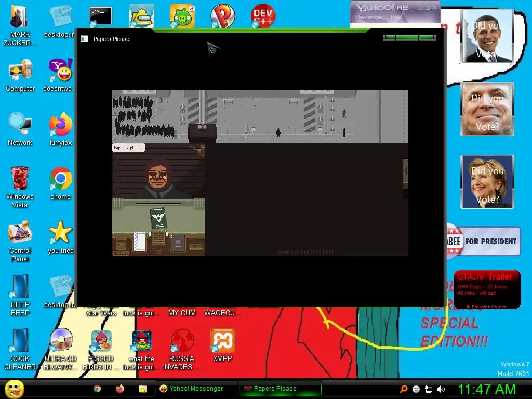Click the hooded traveler in the booth
This screenshot has height=399, width=532.
click(158, 179)
